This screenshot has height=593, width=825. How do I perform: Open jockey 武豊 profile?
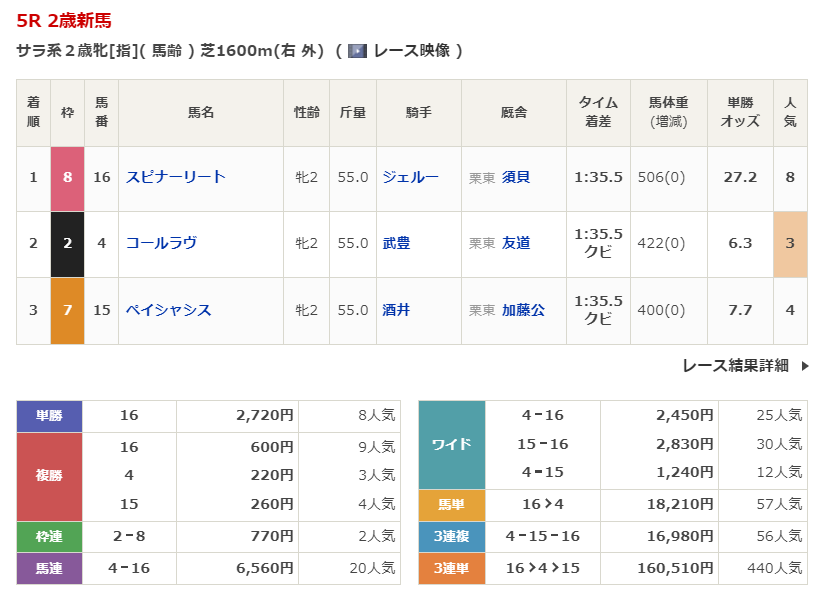(396, 243)
